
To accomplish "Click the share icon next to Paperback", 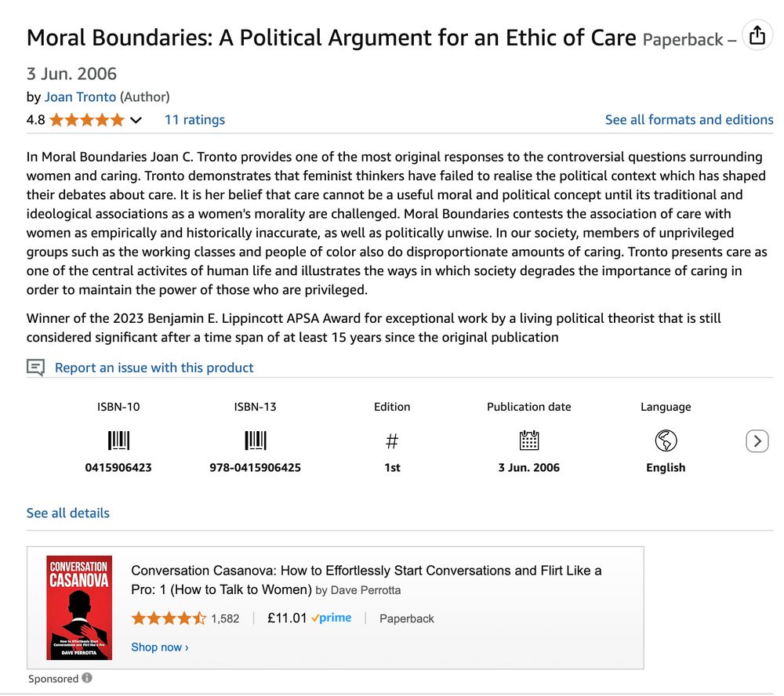I will 757,34.
